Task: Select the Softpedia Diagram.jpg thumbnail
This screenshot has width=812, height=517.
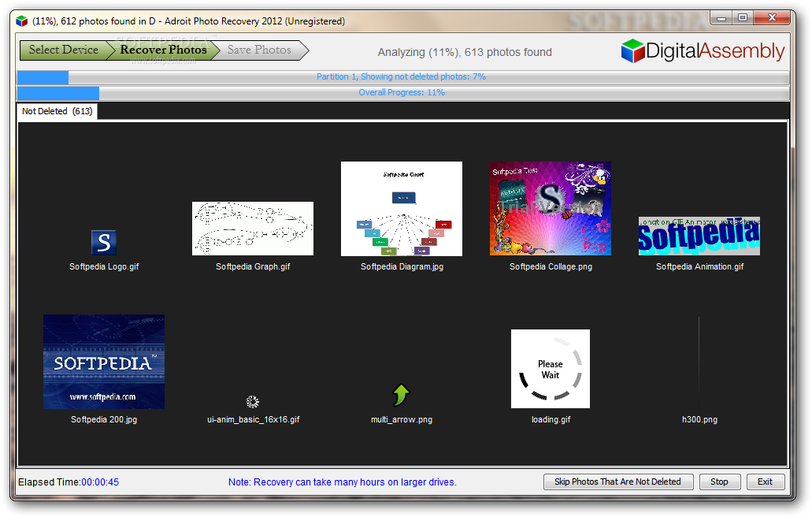Action: point(402,209)
